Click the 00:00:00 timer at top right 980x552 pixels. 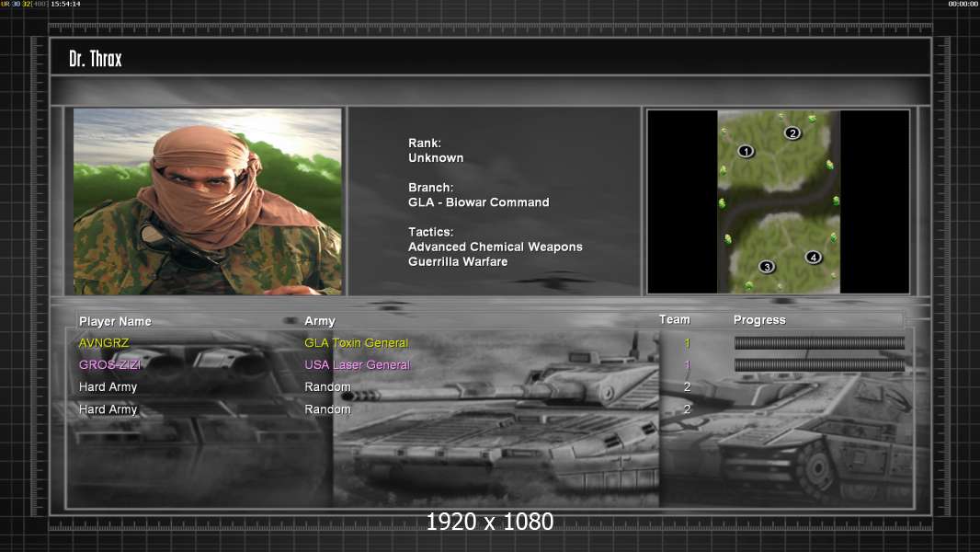click(963, 4)
